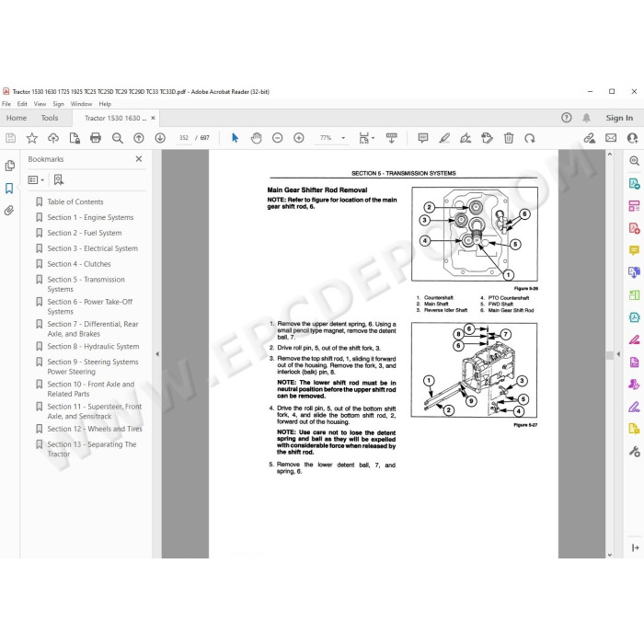Click the Fill and Sign icon
The image size is (644, 644).
pos(466,138)
